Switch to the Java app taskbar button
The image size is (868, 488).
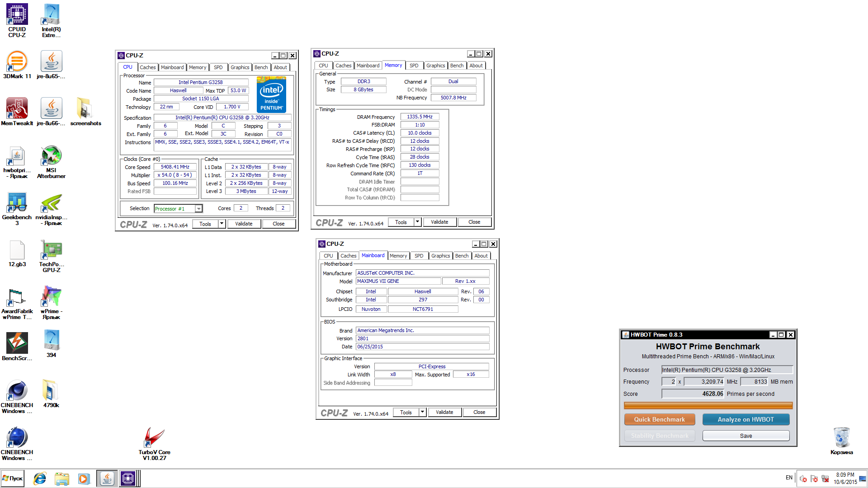[x=107, y=479]
